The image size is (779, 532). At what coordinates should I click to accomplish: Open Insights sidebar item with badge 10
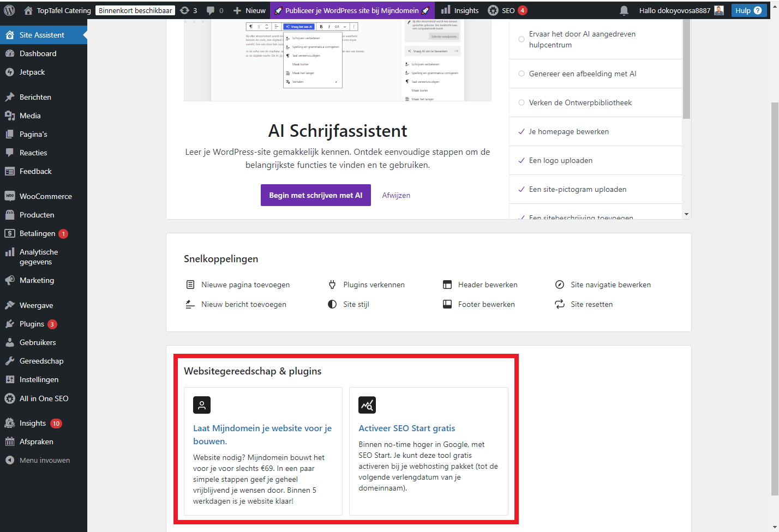pyautogui.click(x=44, y=423)
